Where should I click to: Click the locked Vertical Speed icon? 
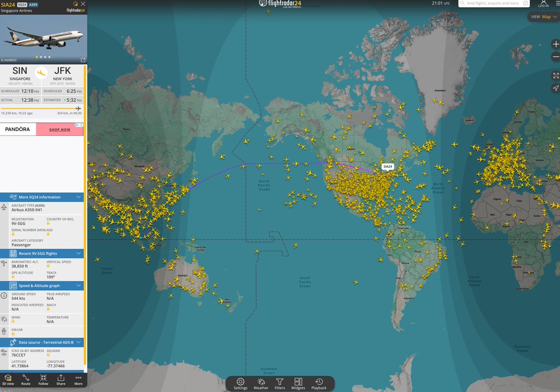pyautogui.click(x=48, y=266)
